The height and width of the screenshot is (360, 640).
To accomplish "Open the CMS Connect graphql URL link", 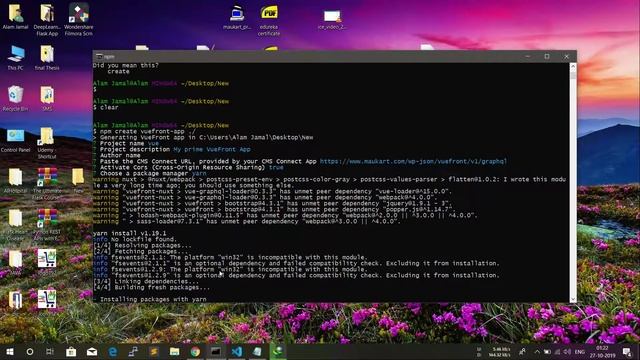I will pyautogui.click(x=413, y=162).
